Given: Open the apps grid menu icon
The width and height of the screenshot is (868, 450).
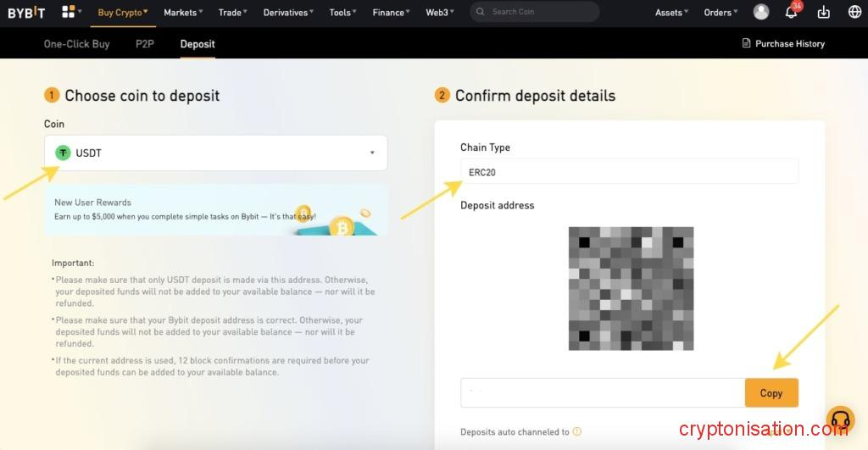Looking at the screenshot, I should [69, 12].
